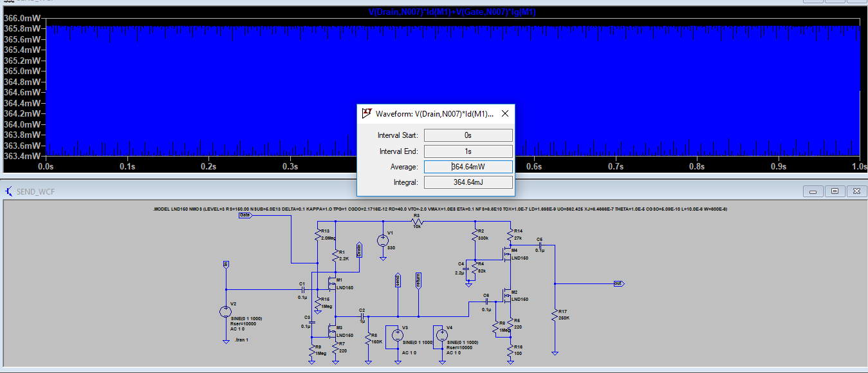Select the R3 10k resistor symbol
Viewport: 868px width, 373px height.
(416, 222)
